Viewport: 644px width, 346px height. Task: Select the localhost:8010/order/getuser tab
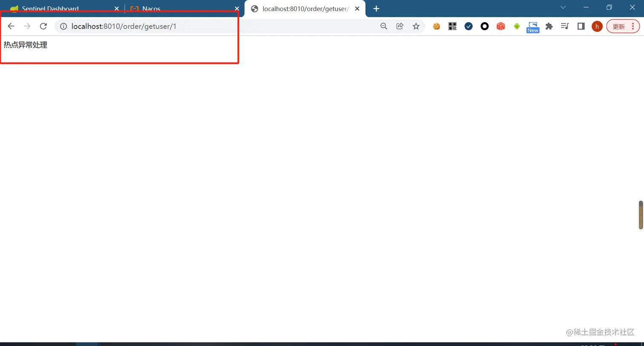tap(305, 9)
